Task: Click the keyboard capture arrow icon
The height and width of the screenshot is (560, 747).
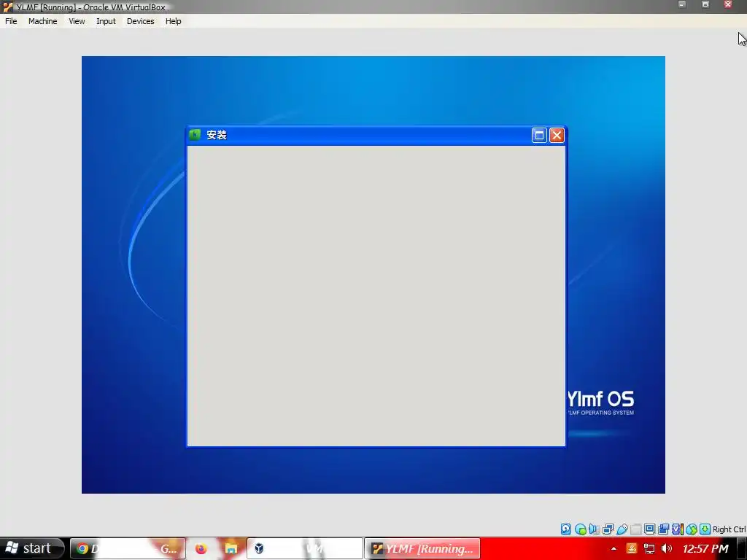Action: point(705,529)
